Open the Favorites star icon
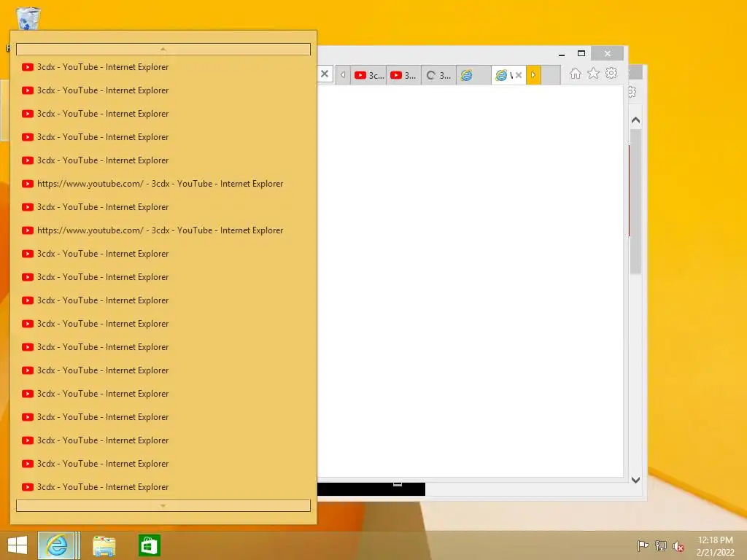 coord(593,74)
